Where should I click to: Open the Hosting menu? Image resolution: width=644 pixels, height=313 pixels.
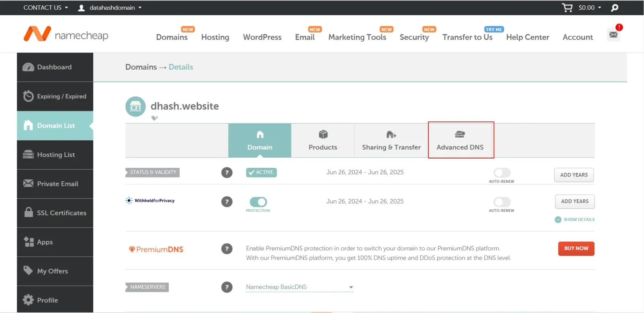215,37
